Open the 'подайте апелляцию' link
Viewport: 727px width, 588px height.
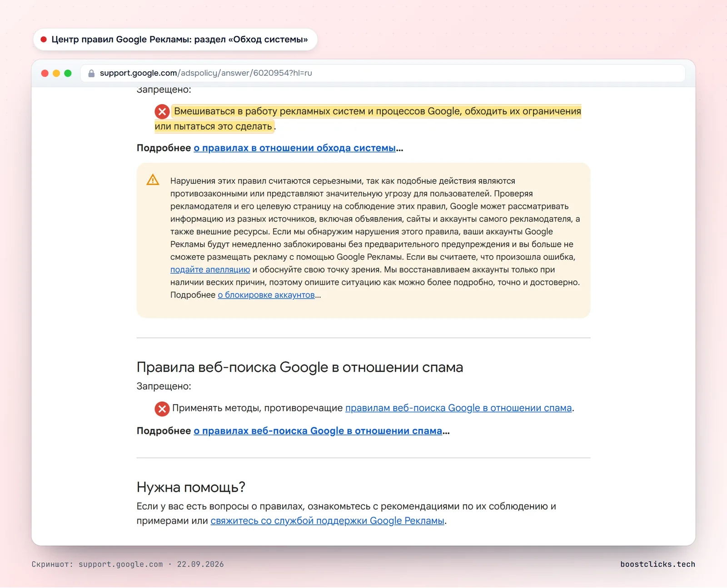tap(210, 270)
